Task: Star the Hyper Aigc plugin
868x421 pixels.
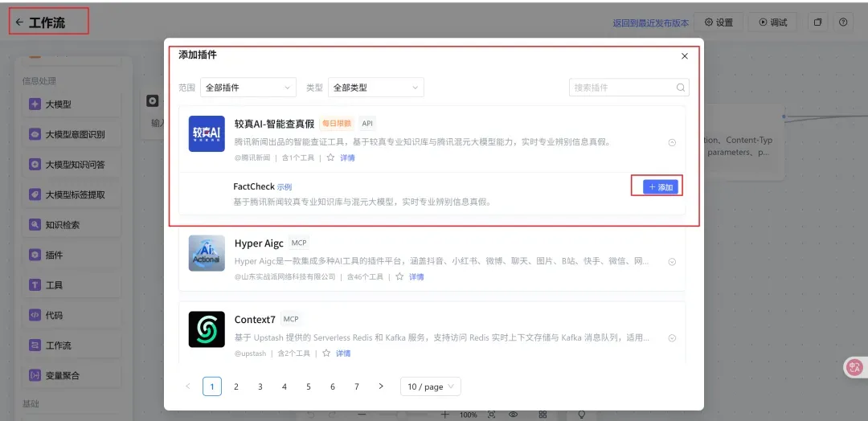Action: 399,277
